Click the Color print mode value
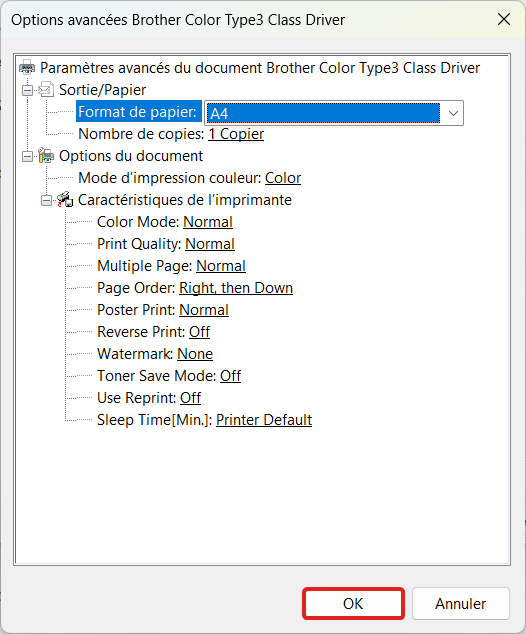 283,178
